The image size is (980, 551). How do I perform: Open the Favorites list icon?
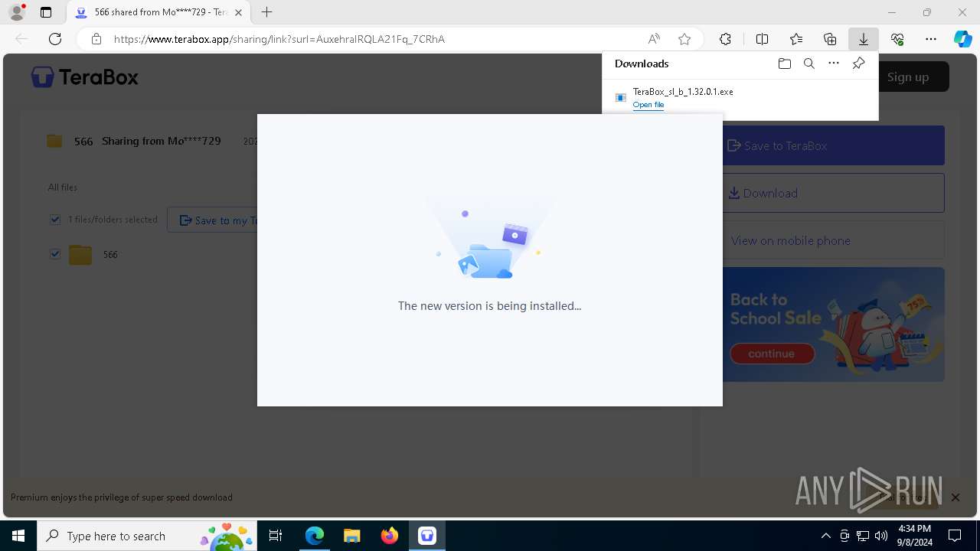pyautogui.click(x=796, y=39)
